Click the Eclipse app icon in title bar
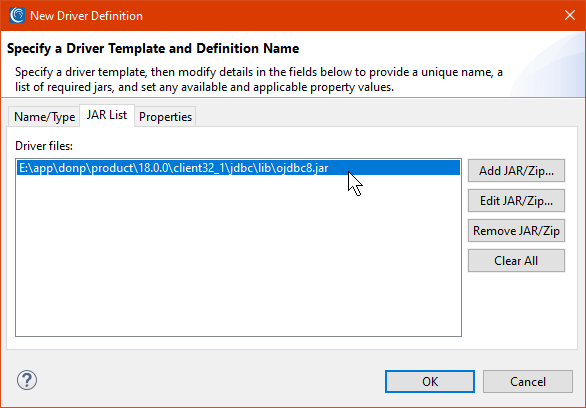586x408 pixels. point(17,15)
